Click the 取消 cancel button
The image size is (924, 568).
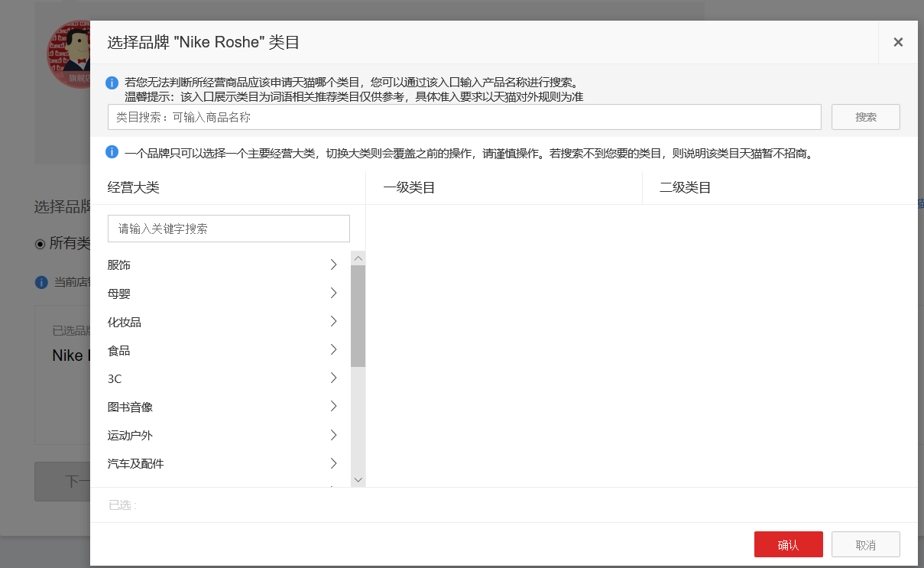tap(865, 544)
